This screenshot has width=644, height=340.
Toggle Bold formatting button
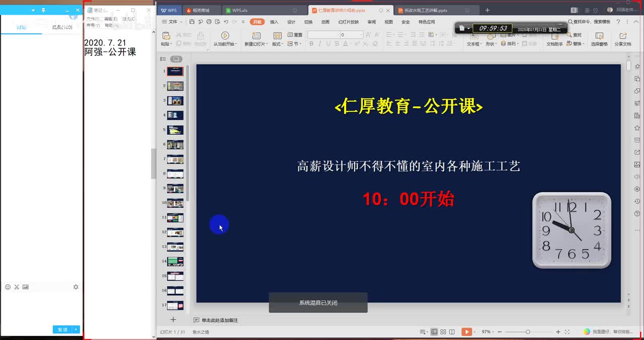311,44
